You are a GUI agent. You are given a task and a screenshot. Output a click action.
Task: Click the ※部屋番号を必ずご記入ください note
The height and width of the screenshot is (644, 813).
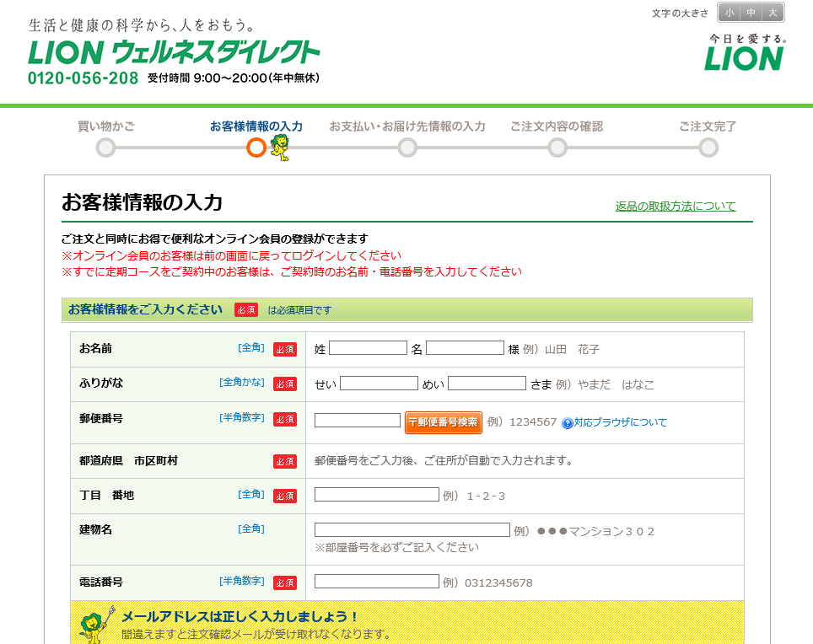396,547
